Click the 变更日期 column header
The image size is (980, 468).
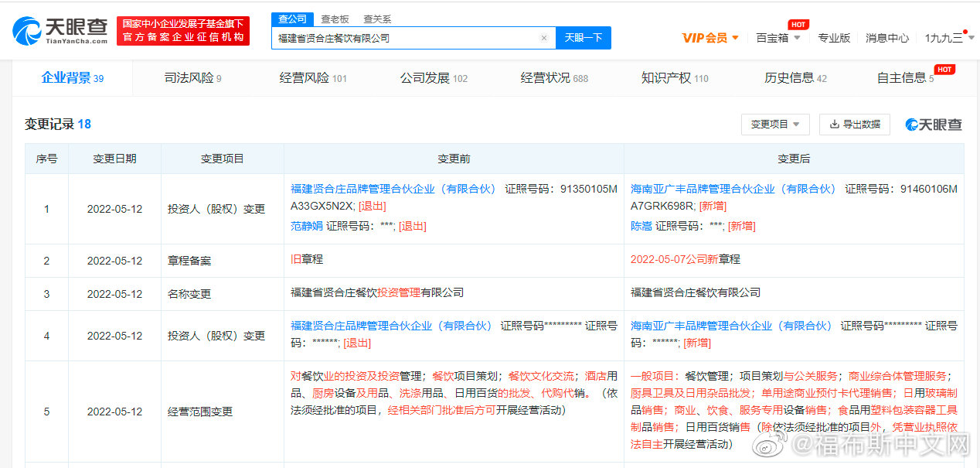coord(114,159)
